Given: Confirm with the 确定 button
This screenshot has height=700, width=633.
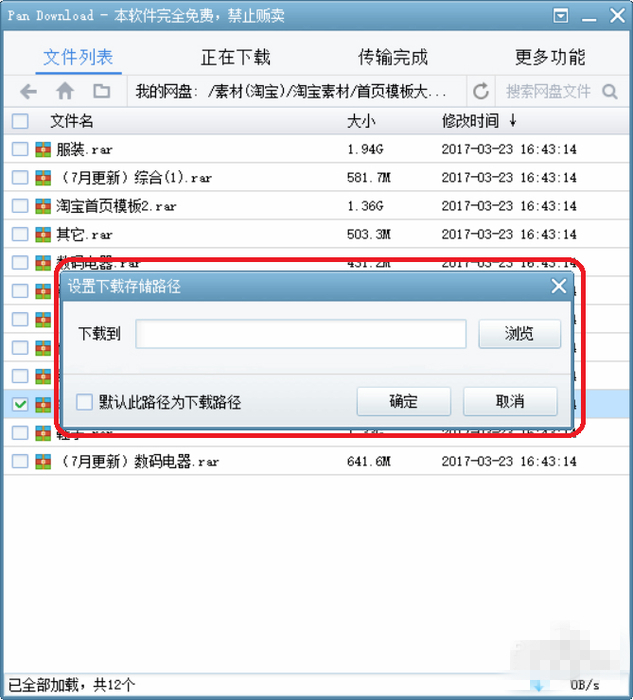Looking at the screenshot, I should pos(404,401).
